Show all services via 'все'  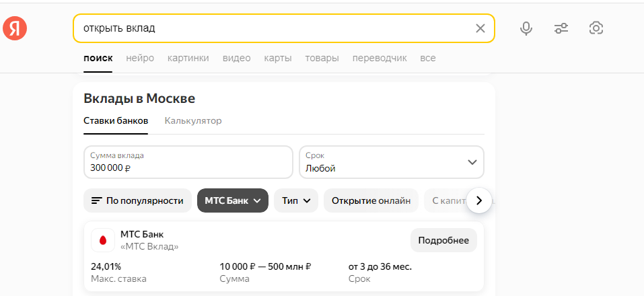[427, 59]
